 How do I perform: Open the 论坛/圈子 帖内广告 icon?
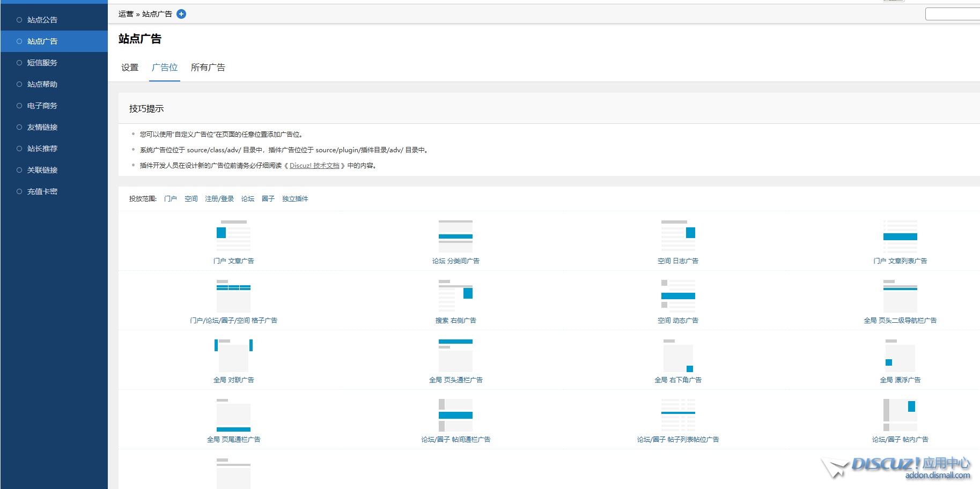pos(900,414)
